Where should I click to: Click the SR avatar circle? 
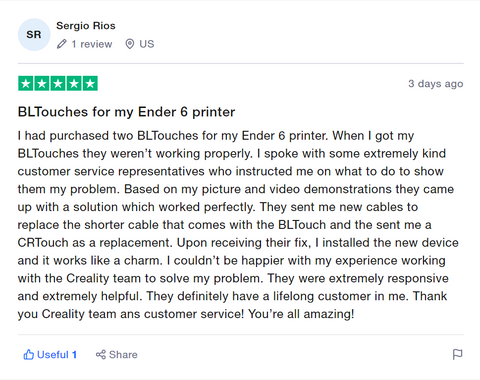(x=34, y=35)
